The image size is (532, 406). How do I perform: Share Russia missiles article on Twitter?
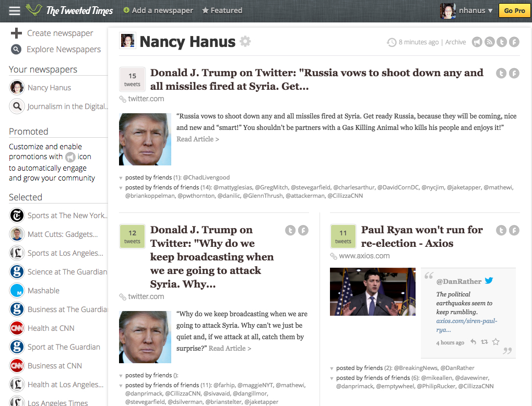pos(501,74)
